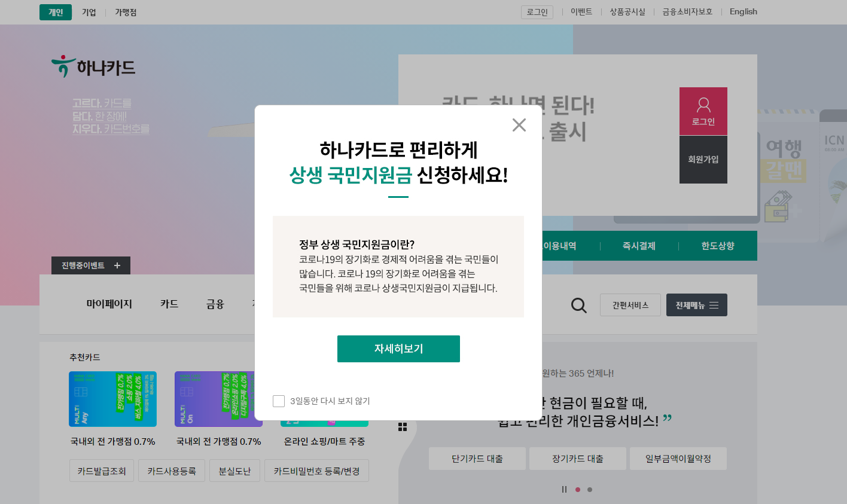Open 회원가입 dark tile

click(x=703, y=160)
